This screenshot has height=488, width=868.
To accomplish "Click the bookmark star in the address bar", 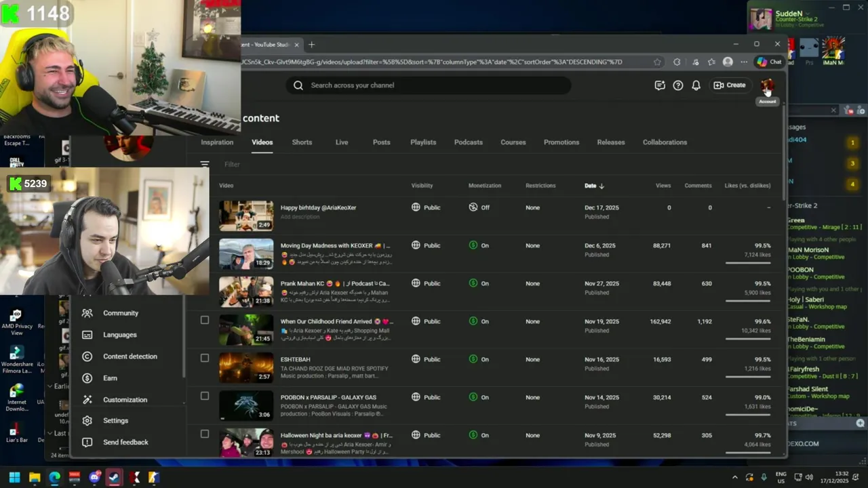I will (x=657, y=62).
